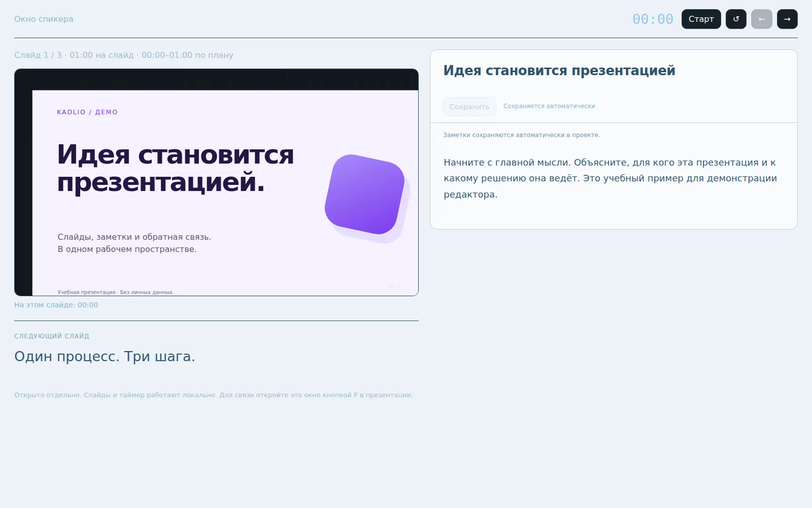Start the timer with the Старт button
The image size is (812, 508).
(x=701, y=19)
